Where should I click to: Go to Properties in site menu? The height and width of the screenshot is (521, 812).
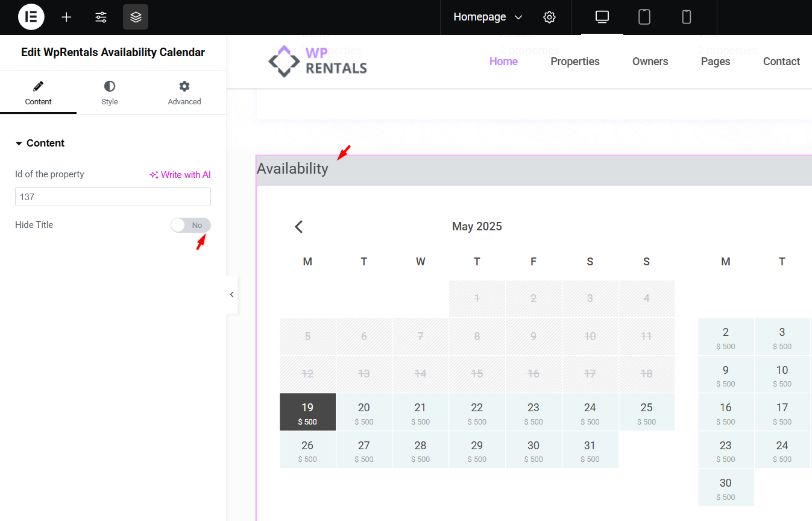coord(575,62)
